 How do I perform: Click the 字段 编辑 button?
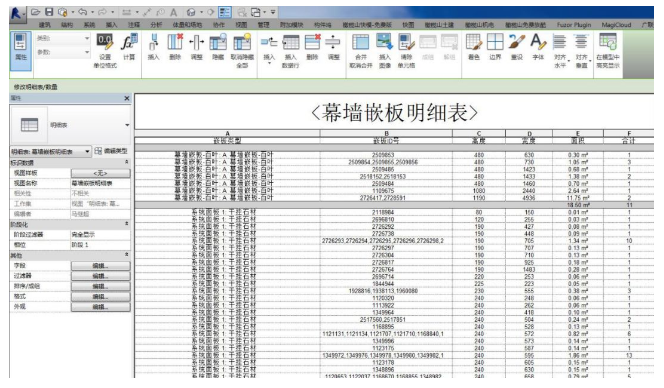(100, 266)
